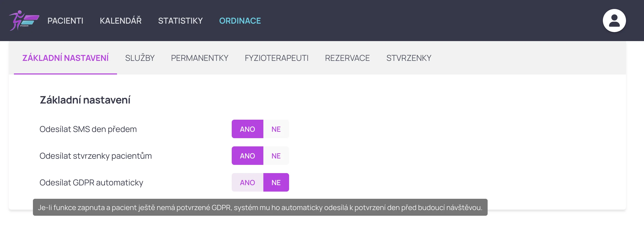The image size is (644, 245).
Task: Open the Rezervace tab
Action: click(347, 58)
